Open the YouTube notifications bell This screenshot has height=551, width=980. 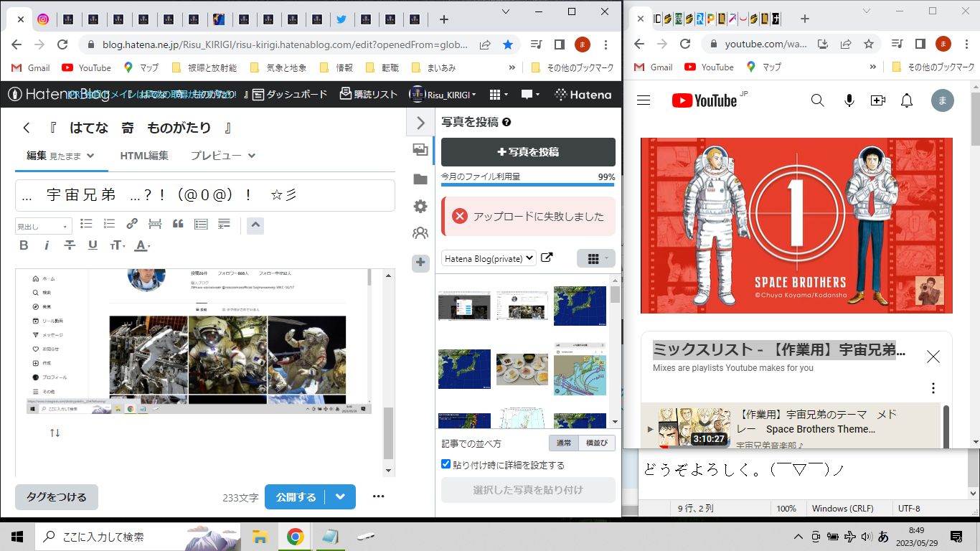point(907,100)
